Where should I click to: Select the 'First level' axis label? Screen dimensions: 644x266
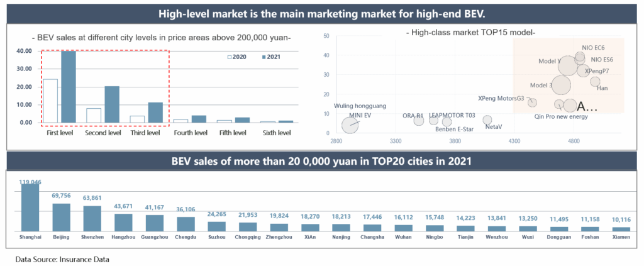(58, 133)
